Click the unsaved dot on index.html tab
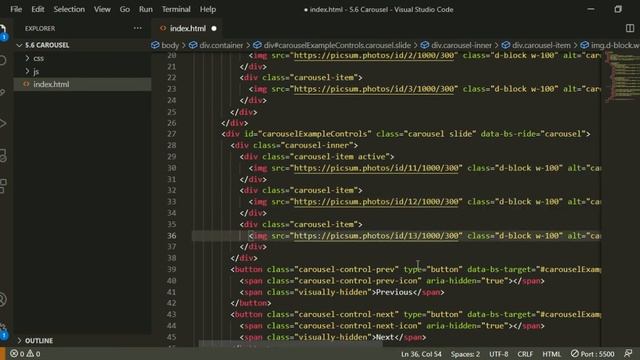 pos(214,29)
